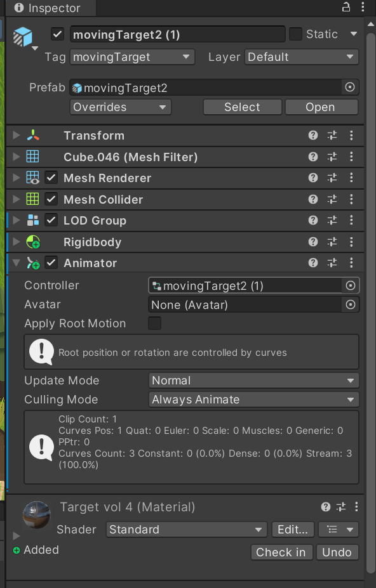Switch to the Inspector tab
376x588 pixels.
[48, 8]
